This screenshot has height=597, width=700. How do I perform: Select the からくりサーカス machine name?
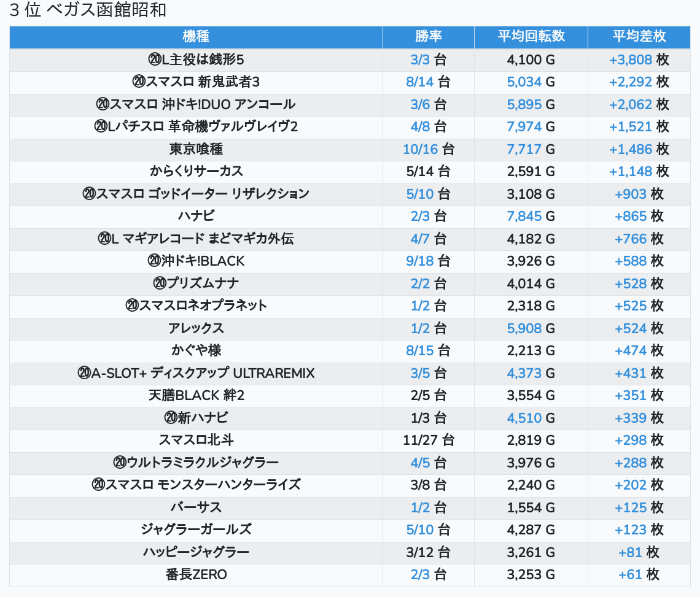coord(196,171)
